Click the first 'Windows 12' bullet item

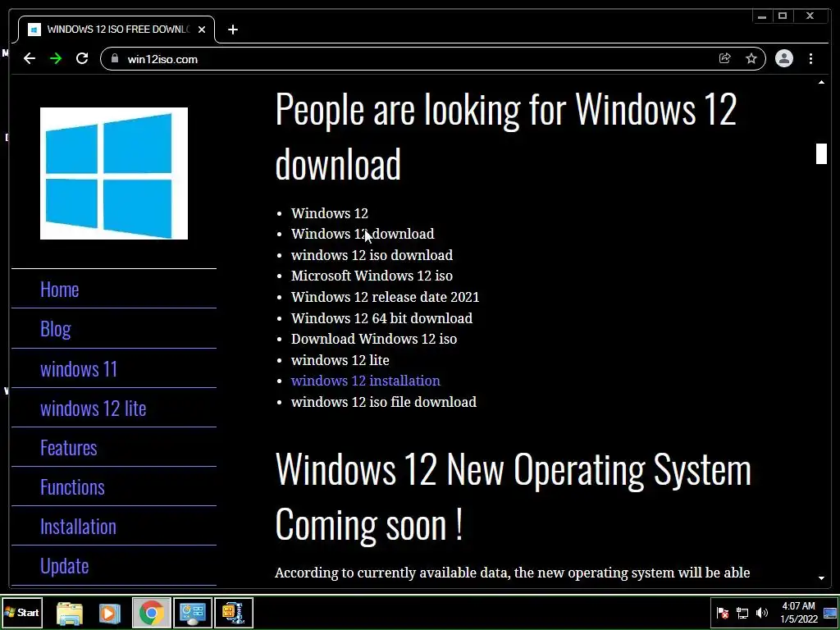pos(330,213)
